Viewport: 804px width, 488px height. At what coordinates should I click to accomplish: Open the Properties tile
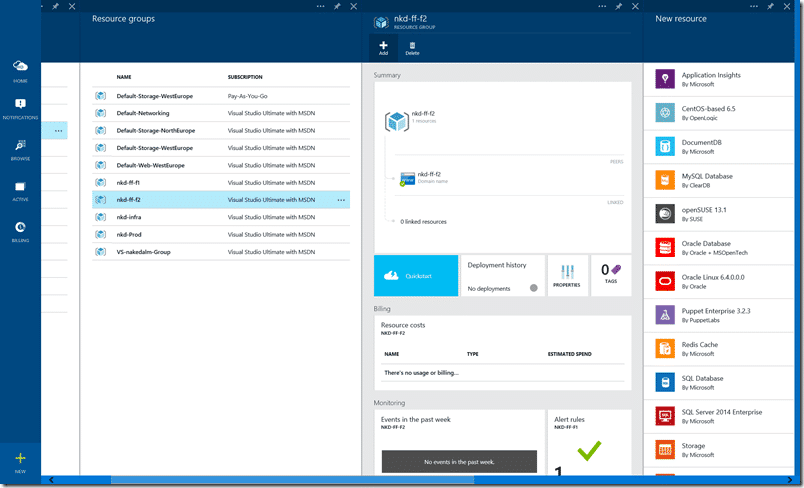[567, 276]
